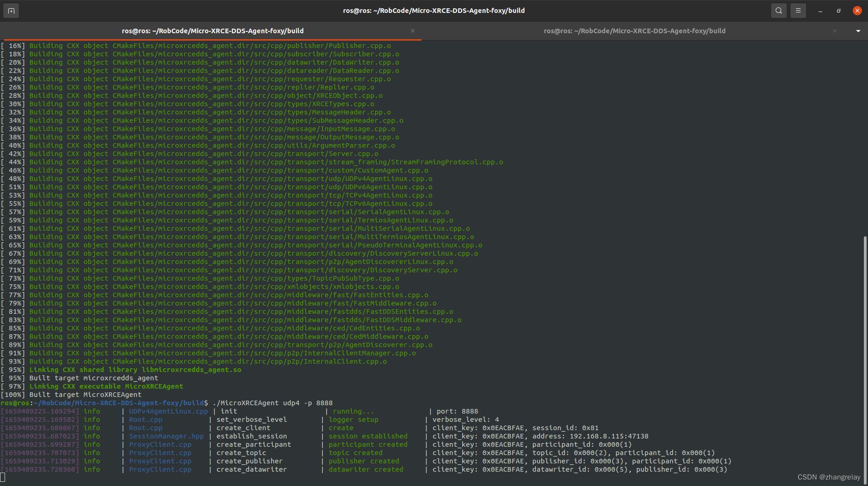Click the XRCEObject.cpp.o build line
The image size is (868, 486).
coord(192,96)
